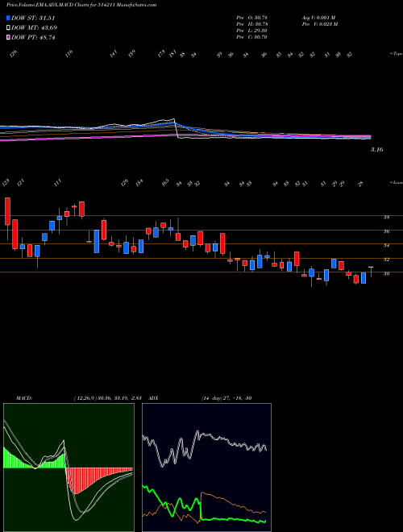The height and width of the screenshot is (532, 403).
Task: Click the 'Pre C: 30.70' close value
Action: click(252, 37)
